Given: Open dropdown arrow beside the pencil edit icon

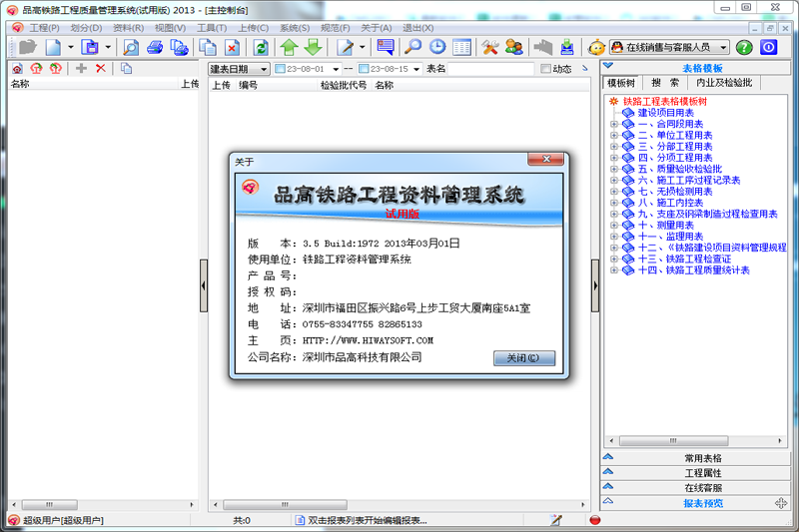Looking at the screenshot, I should 362,47.
